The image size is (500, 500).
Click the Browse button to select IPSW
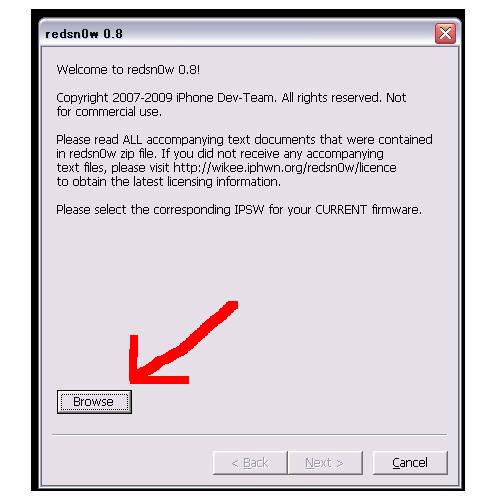click(x=94, y=402)
